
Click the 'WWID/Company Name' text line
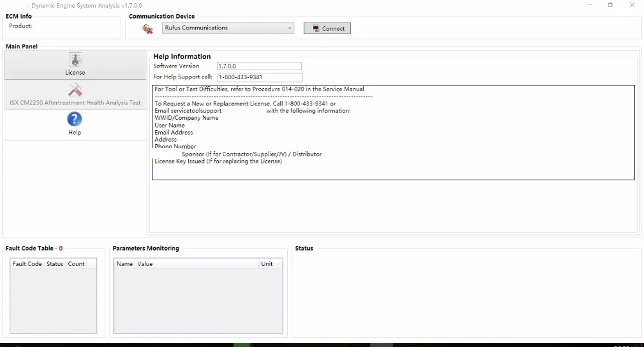(187, 118)
